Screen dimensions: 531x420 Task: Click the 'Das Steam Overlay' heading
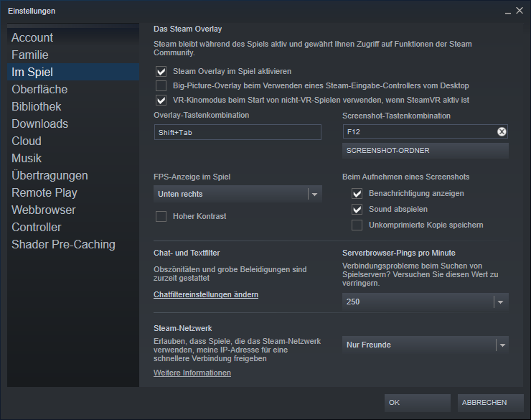click(187, 29)
